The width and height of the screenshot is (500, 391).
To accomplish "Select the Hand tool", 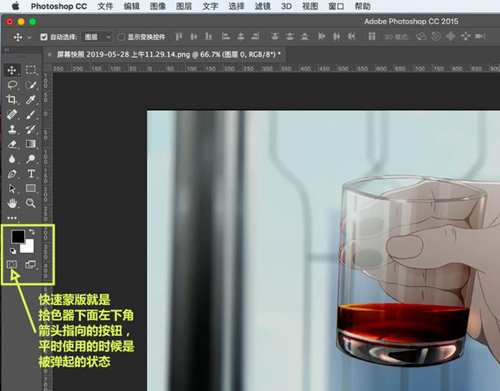I will 12,203.
